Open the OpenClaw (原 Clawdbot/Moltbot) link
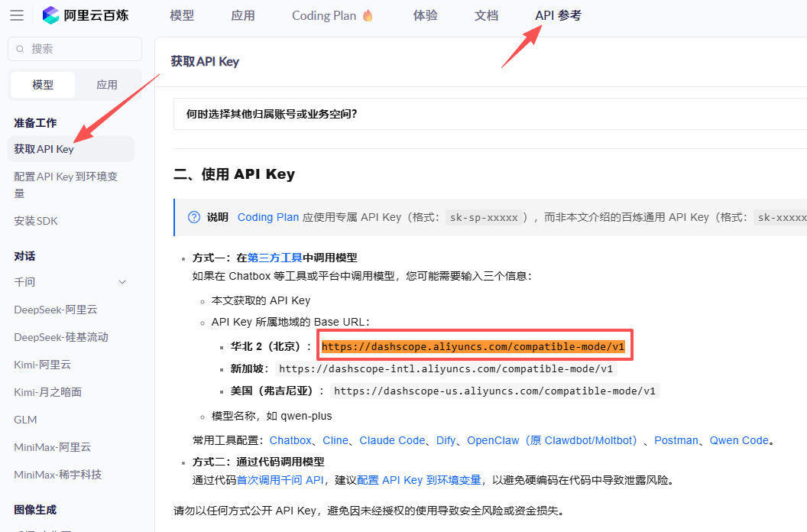 (553, 440)
